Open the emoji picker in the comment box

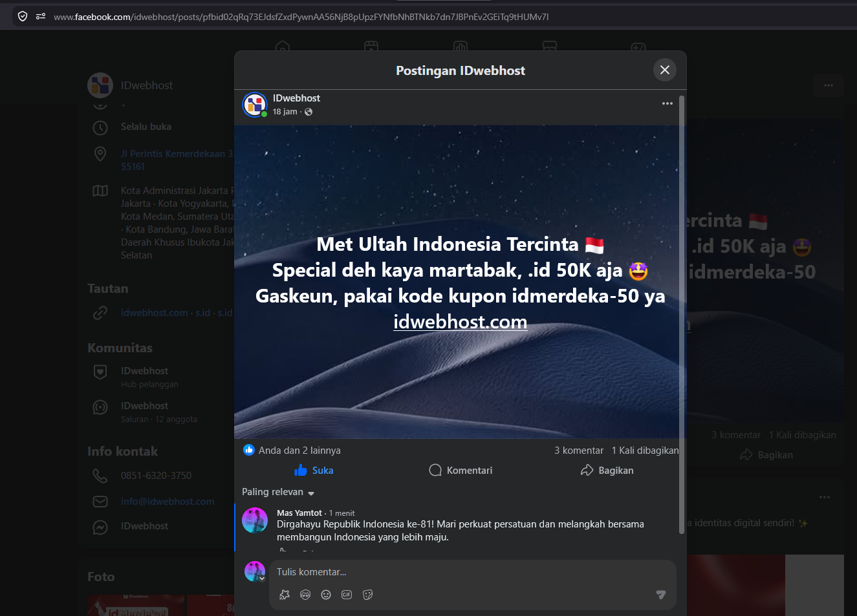[326, 595]
